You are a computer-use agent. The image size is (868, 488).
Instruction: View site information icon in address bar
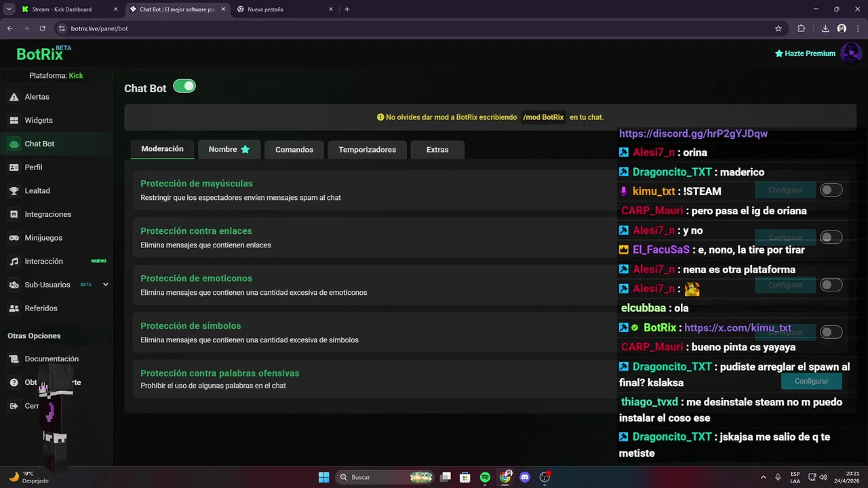(62, 28)
